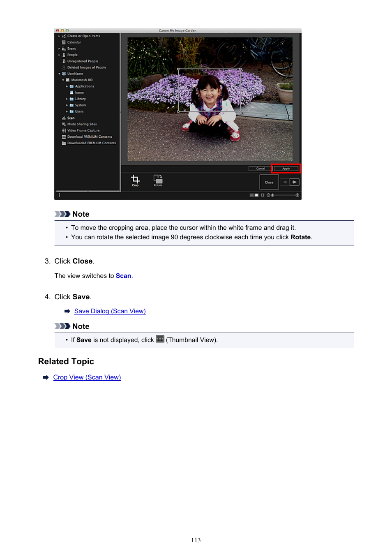Screen dimensions: 392x555
Task: Select the Calendar tree item text
Action: click(74, 42)
